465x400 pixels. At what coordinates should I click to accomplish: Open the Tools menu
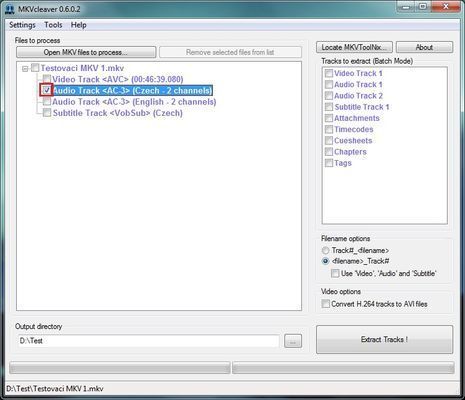tap(53, 25)
